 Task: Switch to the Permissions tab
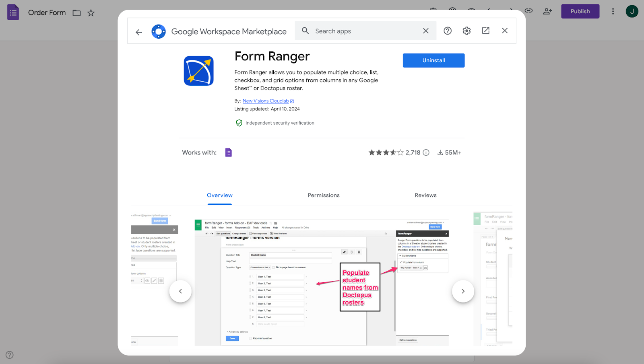click(324, 195)
